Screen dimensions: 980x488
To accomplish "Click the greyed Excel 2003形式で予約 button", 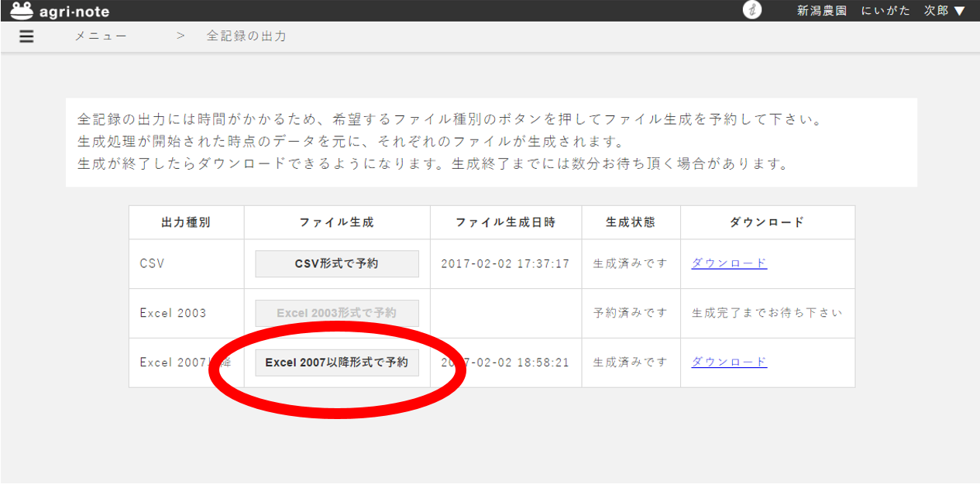I will (x=337, y=313).
